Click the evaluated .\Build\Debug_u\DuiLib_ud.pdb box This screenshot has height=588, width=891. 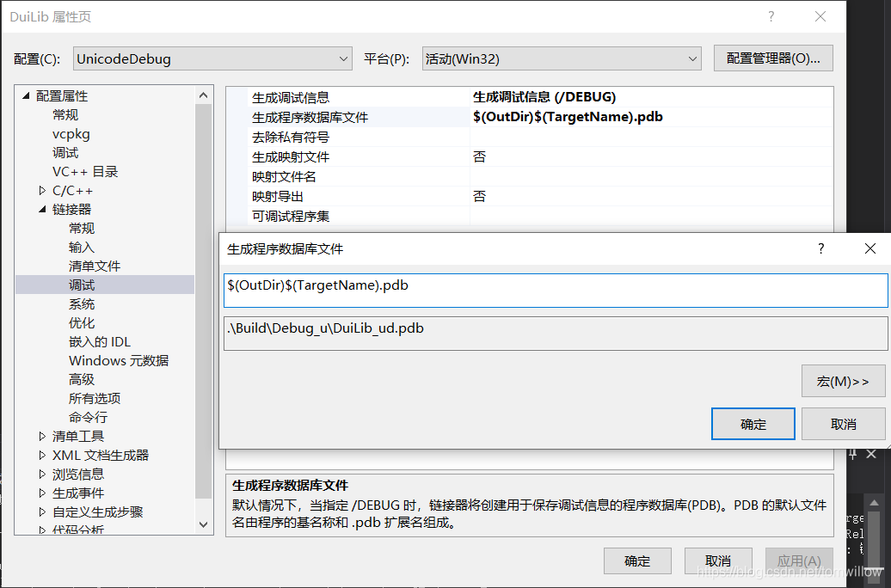[x=556, y=334]
